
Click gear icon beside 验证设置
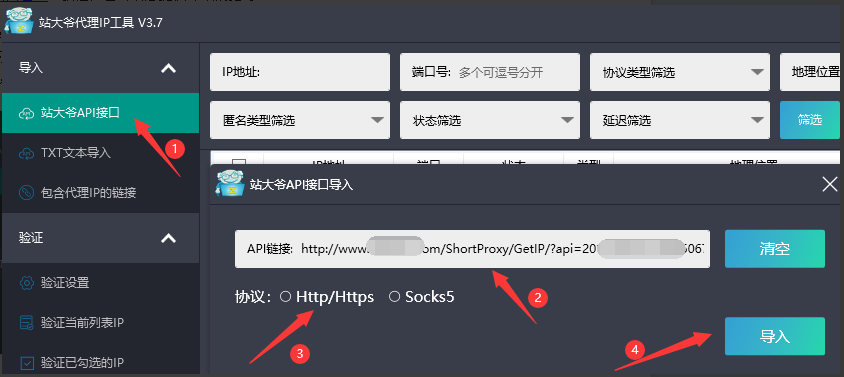(26, 282)
